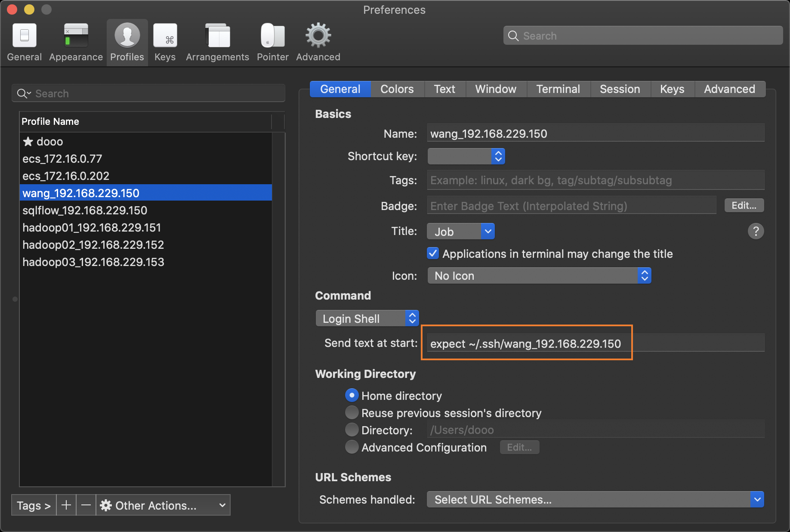This screenshot has width=790, height=532.
Task: Open Arrangements preferences
Action: coord(217,41)
